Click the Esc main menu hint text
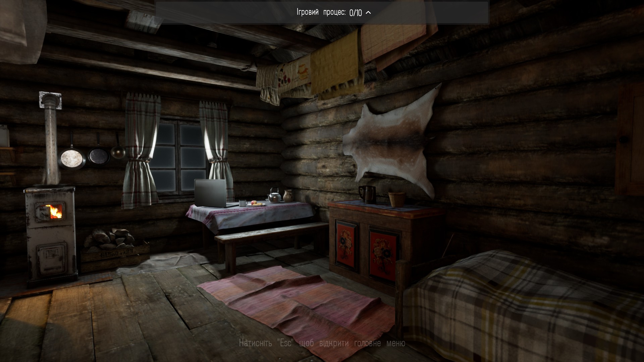The width and height of the screenshot is (644, 362). pos(322,343)
